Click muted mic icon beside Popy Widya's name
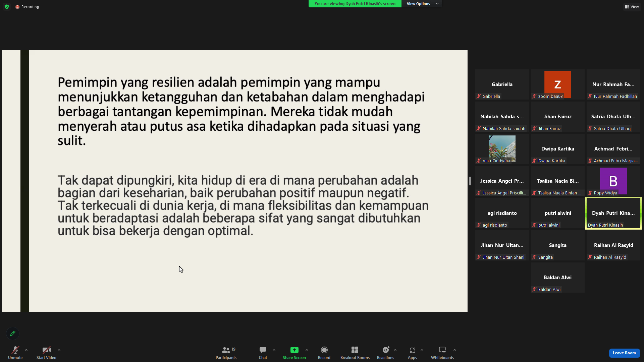This screenshot has height=362, width=644. (590, 193)
